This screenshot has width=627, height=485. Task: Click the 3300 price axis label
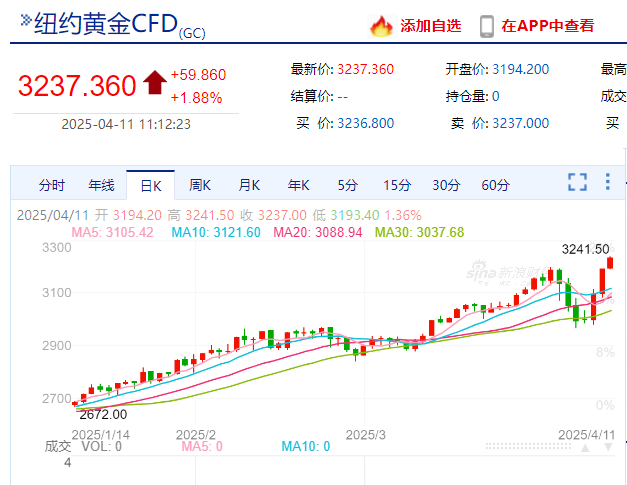coord(57,247)
